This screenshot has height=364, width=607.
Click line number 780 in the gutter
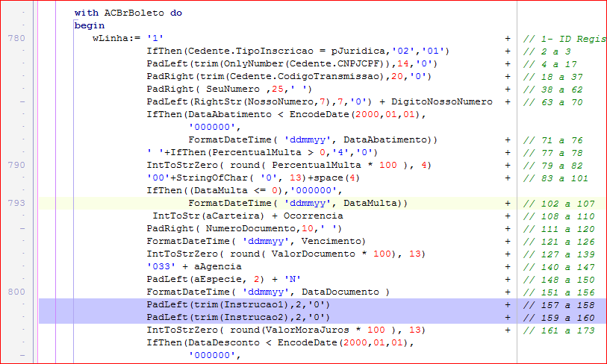tap(16, 38)
